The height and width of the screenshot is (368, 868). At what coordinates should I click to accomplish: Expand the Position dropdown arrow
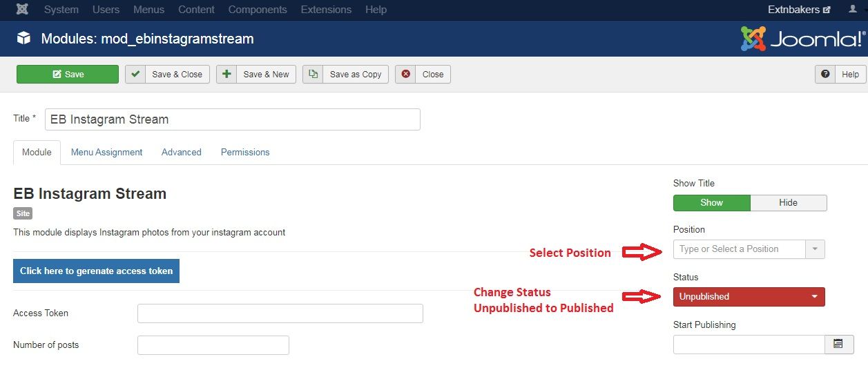point(815,249)
